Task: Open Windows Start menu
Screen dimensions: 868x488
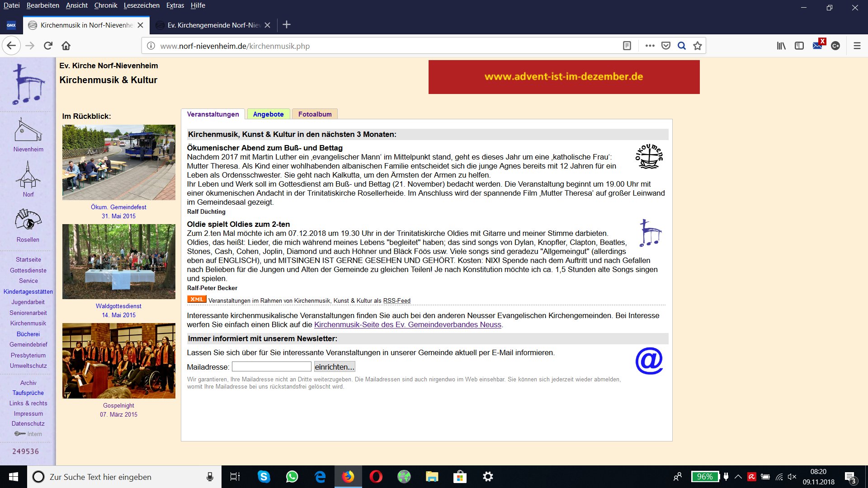Action: pos(13,477)
